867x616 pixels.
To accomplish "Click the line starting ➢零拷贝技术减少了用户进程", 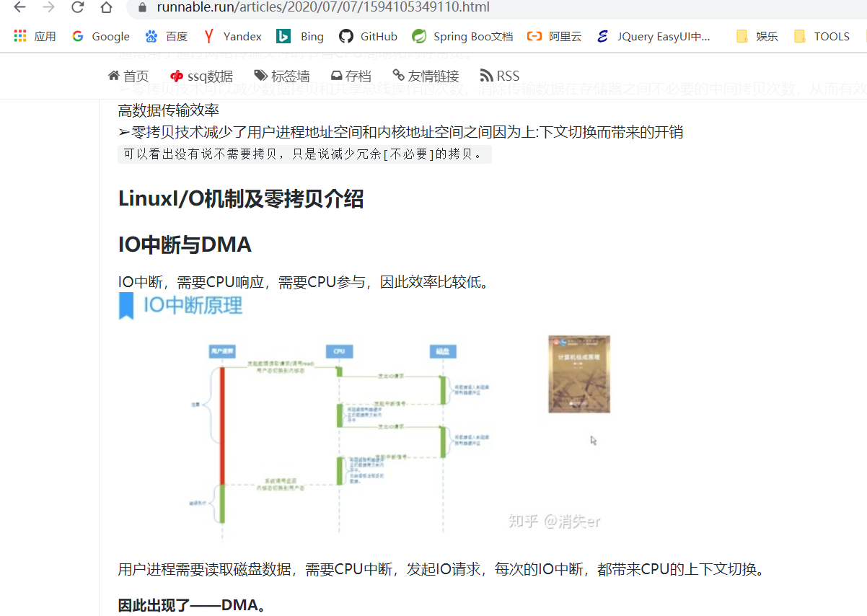I will click(401, 132).
